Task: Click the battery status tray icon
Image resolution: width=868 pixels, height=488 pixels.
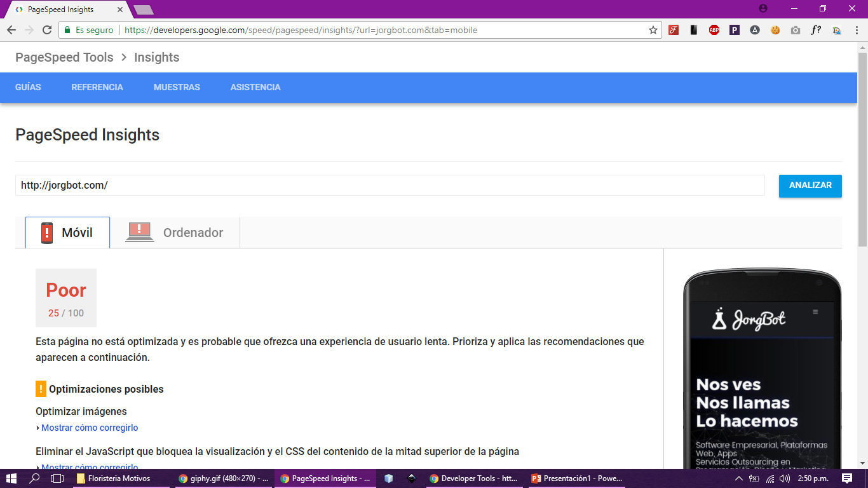Action: click(754, 478)
